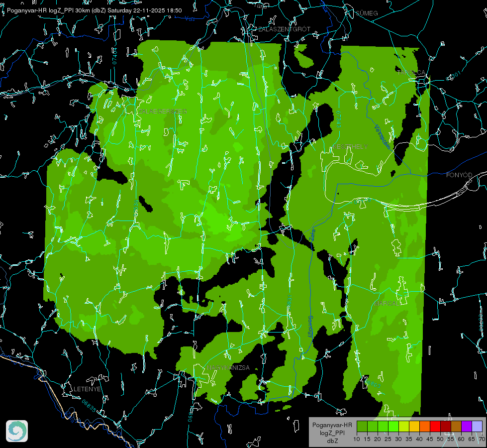Click the ZALAEGERSZEG town label
This screenshot has width=487, height=448.
(x=162, y=112)
